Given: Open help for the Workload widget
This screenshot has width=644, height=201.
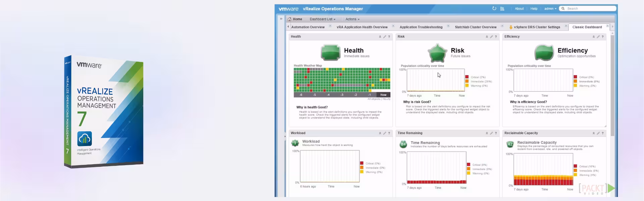Looking at the screenshot, I should point(389,133).
